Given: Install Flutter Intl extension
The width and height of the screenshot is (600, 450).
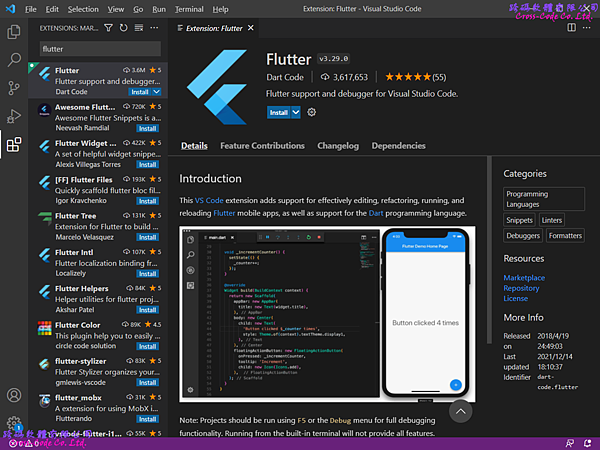Looking at the screenshot, I should [x=147, y=274].
